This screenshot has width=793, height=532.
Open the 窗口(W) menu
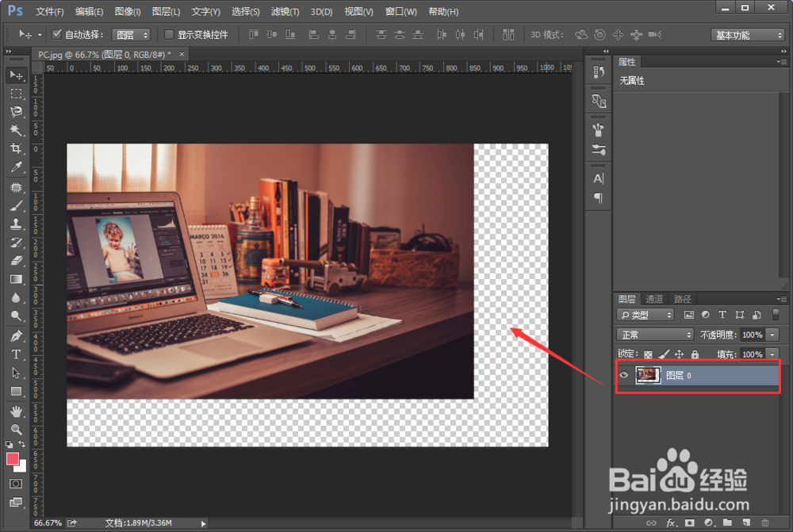[x=401, y=11]
